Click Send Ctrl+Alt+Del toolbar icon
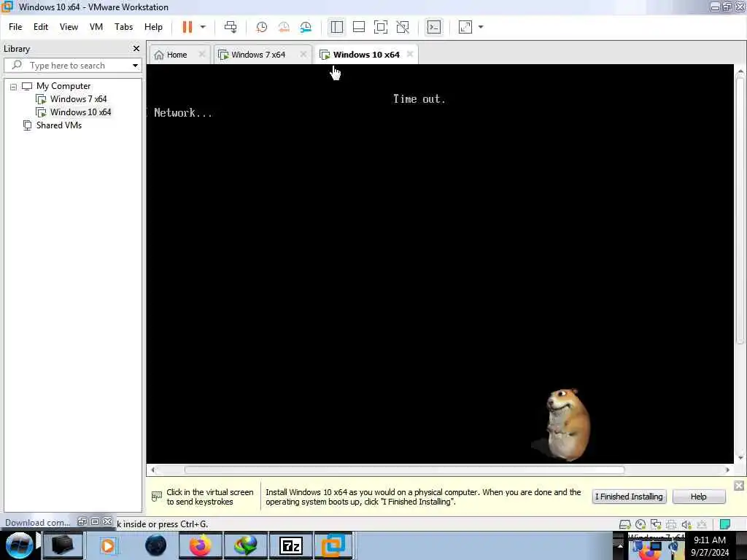The image size is (747, 560). 231,27
